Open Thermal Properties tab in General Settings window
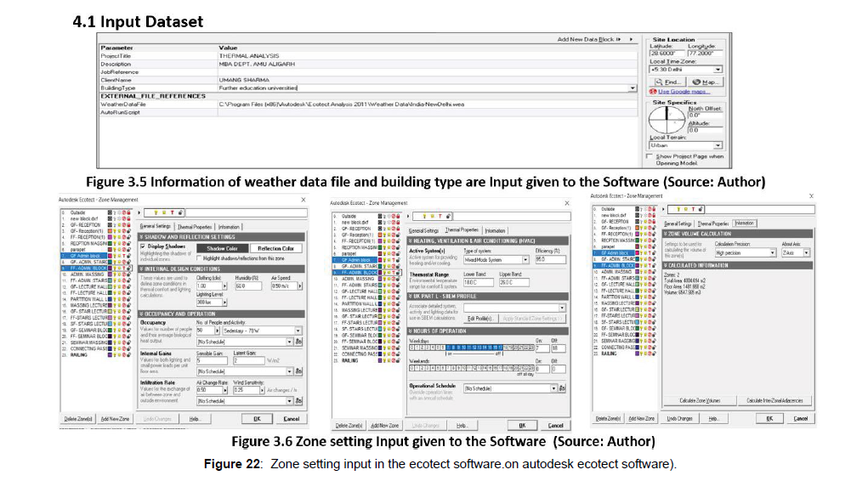868x481 pixels. point(195,227)
